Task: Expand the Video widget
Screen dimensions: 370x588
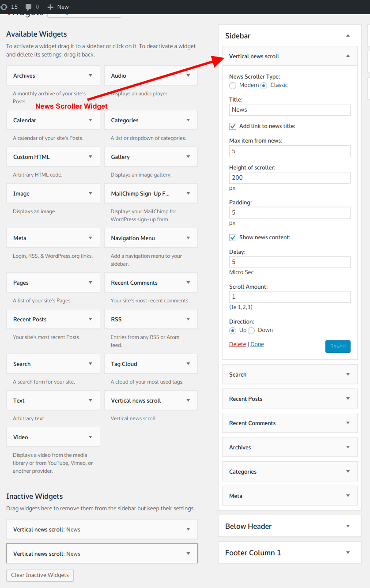Action: pyautogui.click(x=91, y=437)
